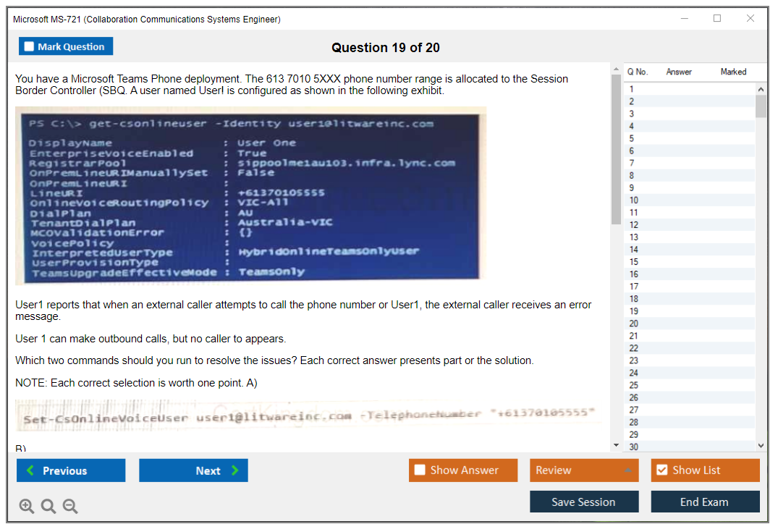
Task: Click the question list scrollbar thumb
Action: click(x=761, y=106)
